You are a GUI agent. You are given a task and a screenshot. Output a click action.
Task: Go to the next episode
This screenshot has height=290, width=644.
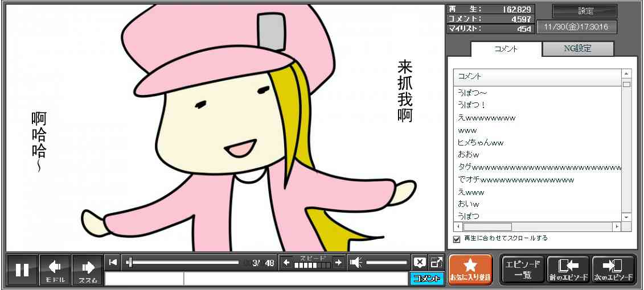point(613,269)
